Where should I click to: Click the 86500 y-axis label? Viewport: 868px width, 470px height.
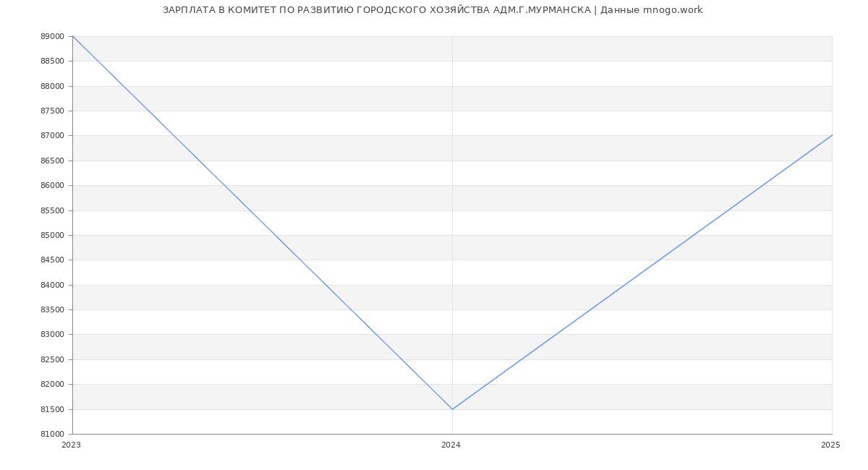click(52, 161)
